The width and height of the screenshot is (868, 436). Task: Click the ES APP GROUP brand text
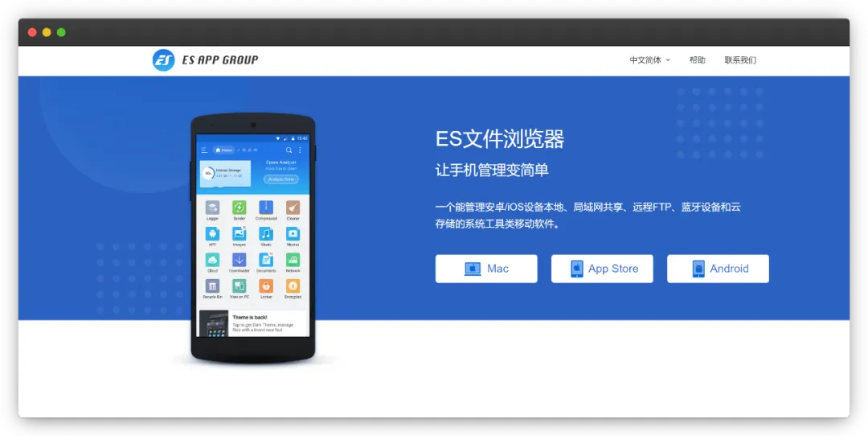[x=220, y=60]
